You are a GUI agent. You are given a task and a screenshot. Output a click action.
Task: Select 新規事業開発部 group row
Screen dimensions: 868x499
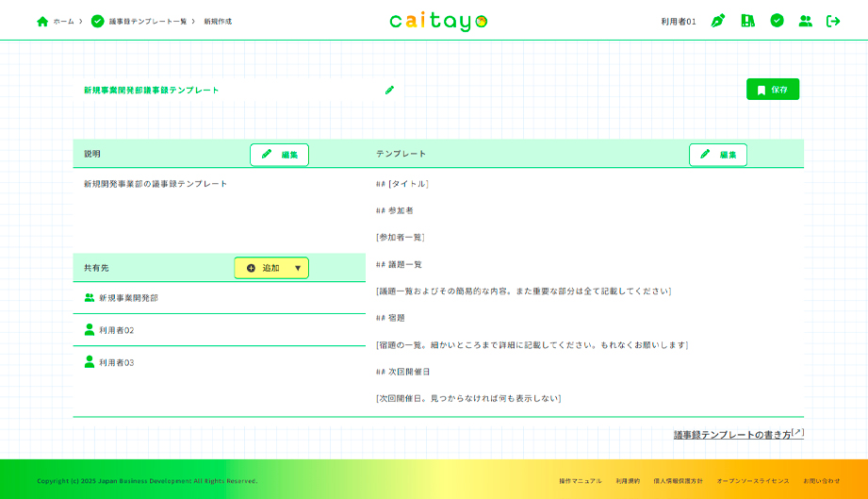(x=220, y=298)
